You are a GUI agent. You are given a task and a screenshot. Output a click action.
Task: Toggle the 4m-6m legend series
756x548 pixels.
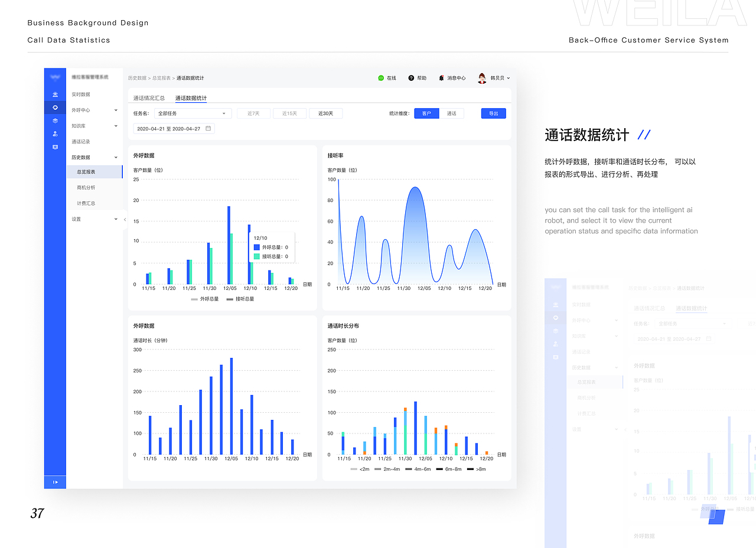(x=418, y=469)
